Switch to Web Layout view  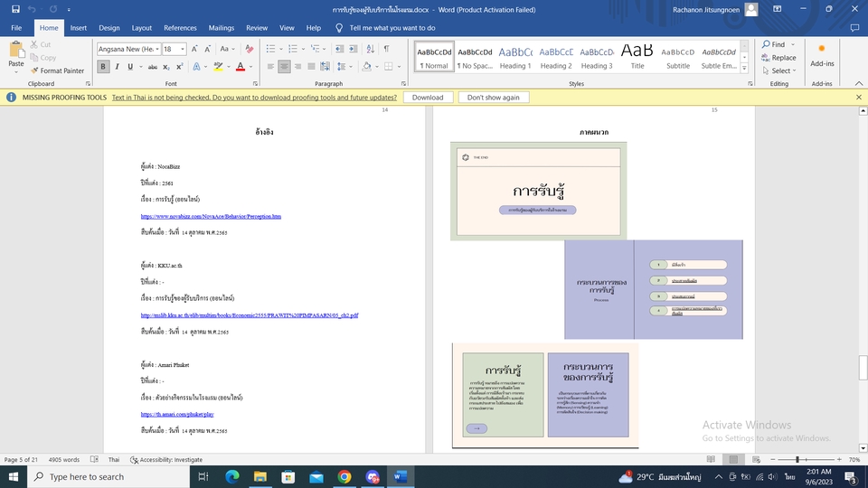[756, 459]
